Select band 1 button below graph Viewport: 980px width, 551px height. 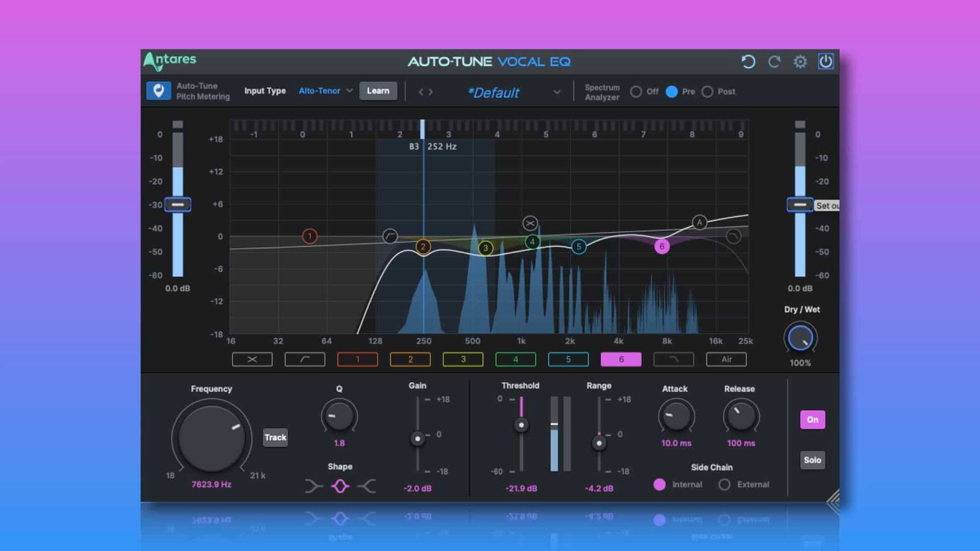pyautogui.click(x=358, y=359)
